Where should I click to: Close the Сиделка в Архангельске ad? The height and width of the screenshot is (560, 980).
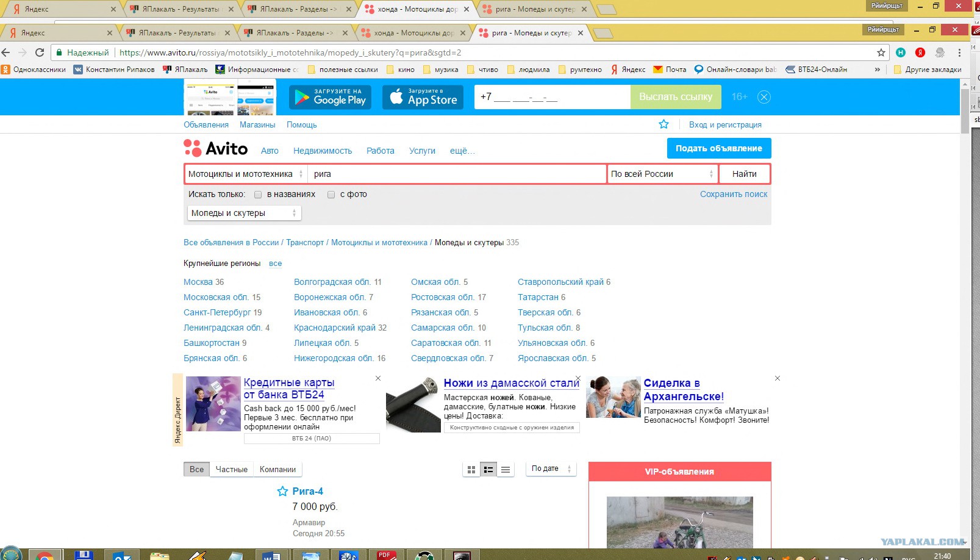[x=778, y=378]
